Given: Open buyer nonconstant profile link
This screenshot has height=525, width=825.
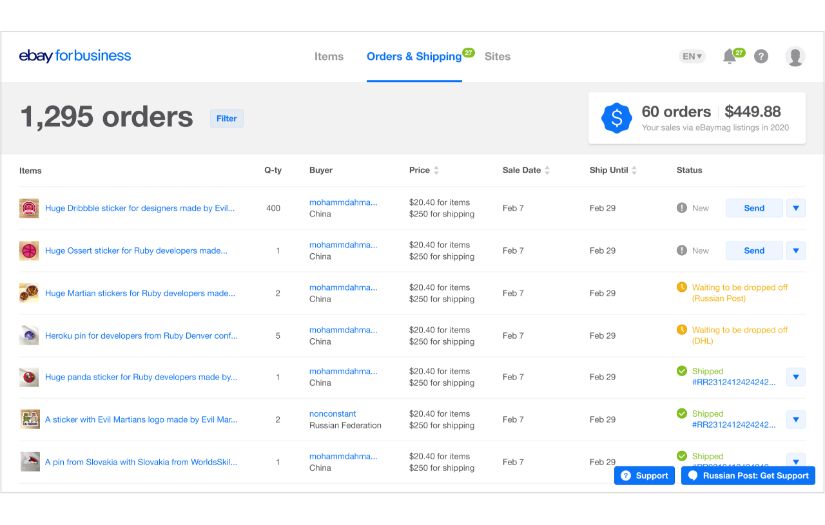Looking at the screenshot, I should (x=333, y=413).
